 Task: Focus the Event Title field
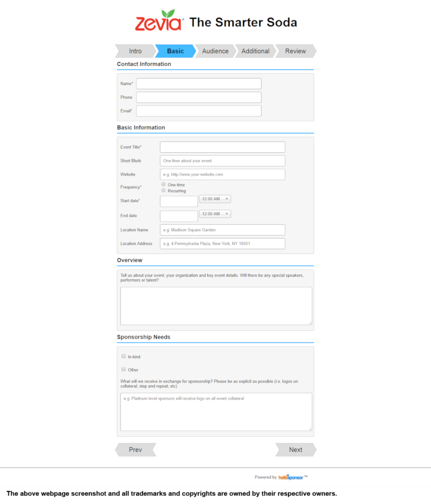pyautogui.click(x=222, y=147)
